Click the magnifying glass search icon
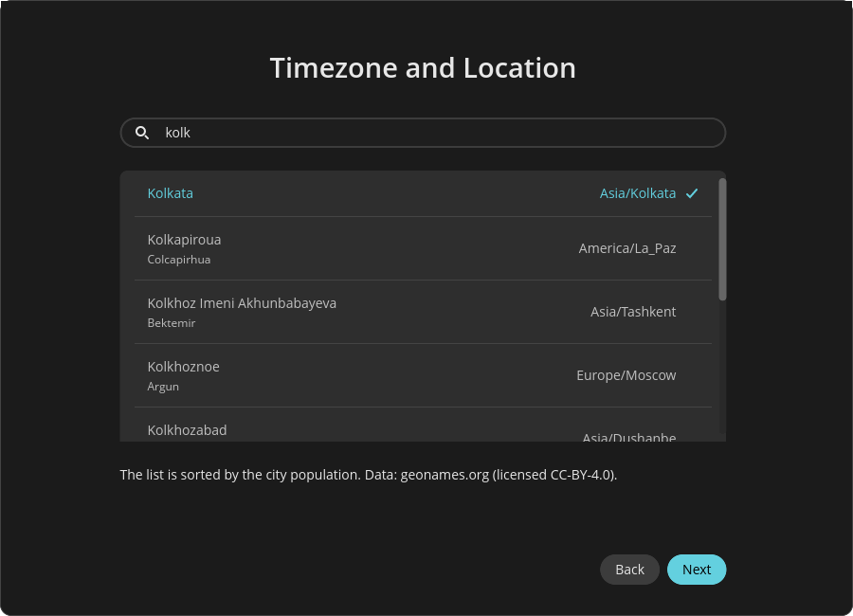This screenshot has width=853, height=616. coord(142,133)
